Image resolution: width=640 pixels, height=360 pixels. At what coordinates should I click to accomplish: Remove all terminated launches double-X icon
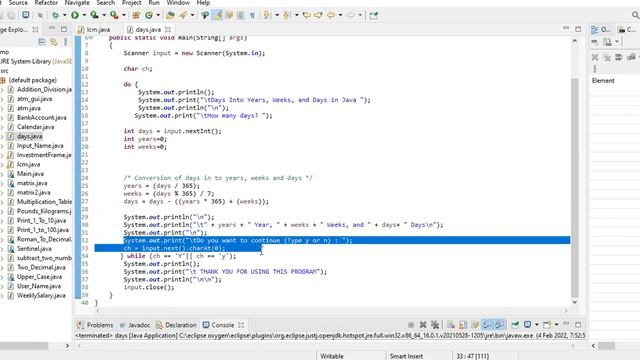click(x=435, y=325)
